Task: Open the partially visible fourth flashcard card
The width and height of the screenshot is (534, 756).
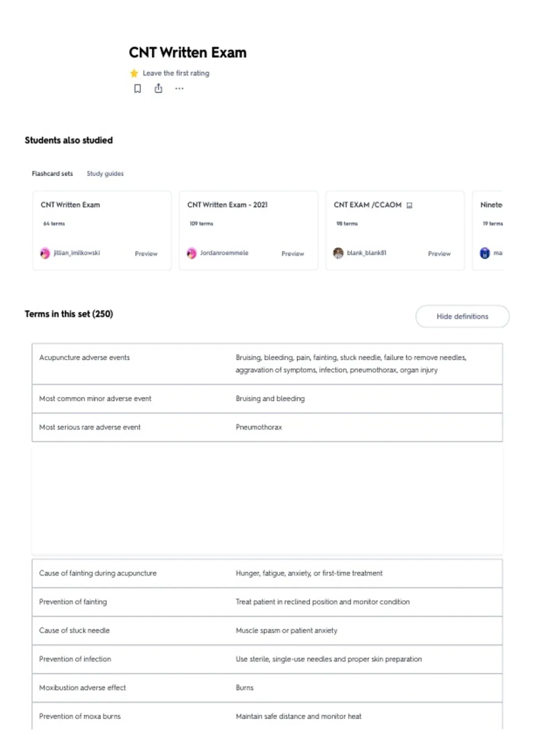Action: click(488, 230)
